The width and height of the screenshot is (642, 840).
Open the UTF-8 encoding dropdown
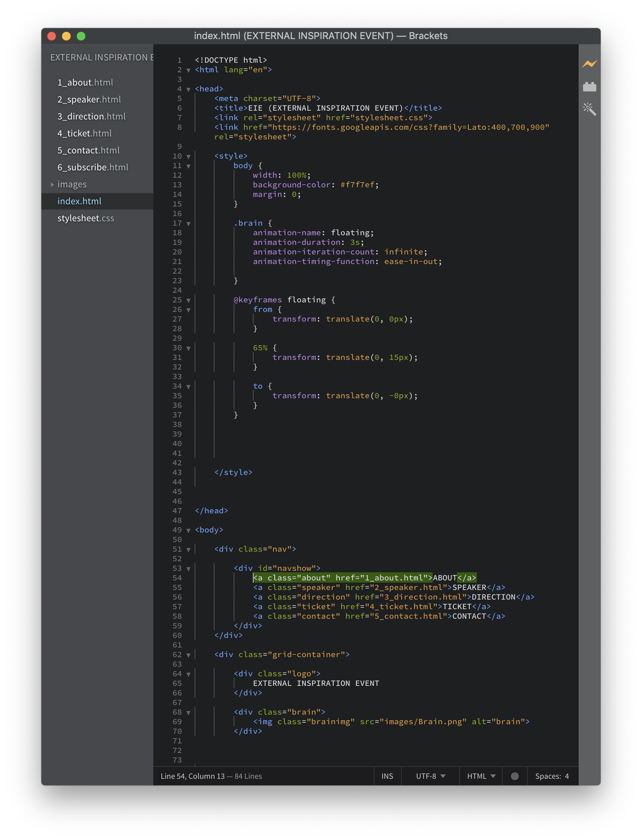pos(430,776)
